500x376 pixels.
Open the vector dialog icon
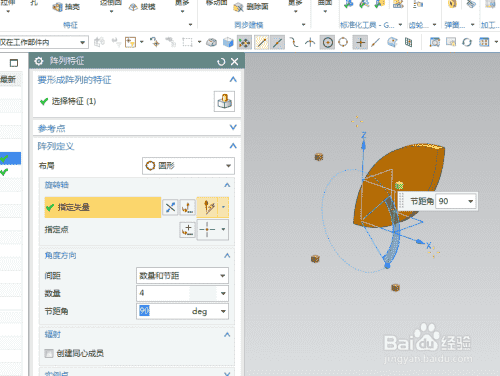point(187,208)
